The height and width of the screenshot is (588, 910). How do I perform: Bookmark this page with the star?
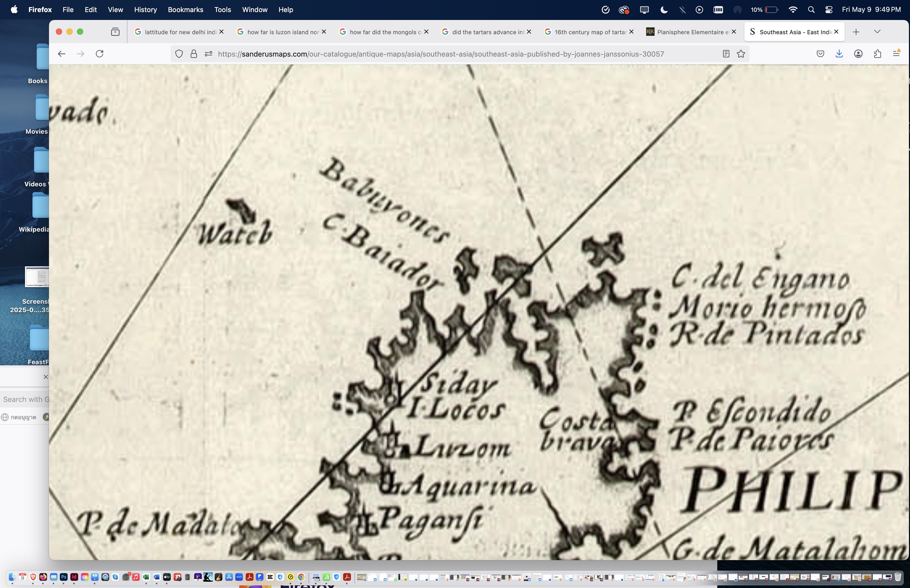(741, 54)
